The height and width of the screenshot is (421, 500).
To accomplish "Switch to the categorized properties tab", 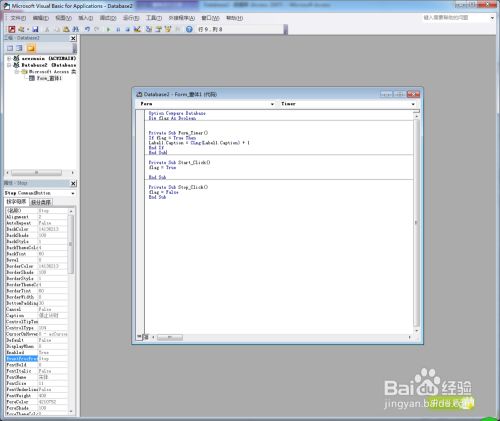I will click(x=41, y=202).
